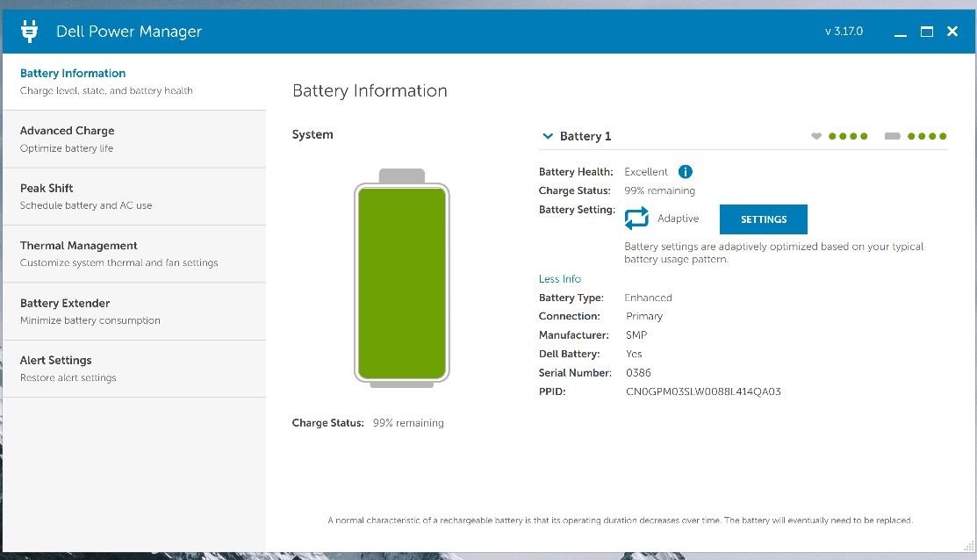977x560 pixels.
Task: Open the Battery Information section
Action: tap(134, 82)
